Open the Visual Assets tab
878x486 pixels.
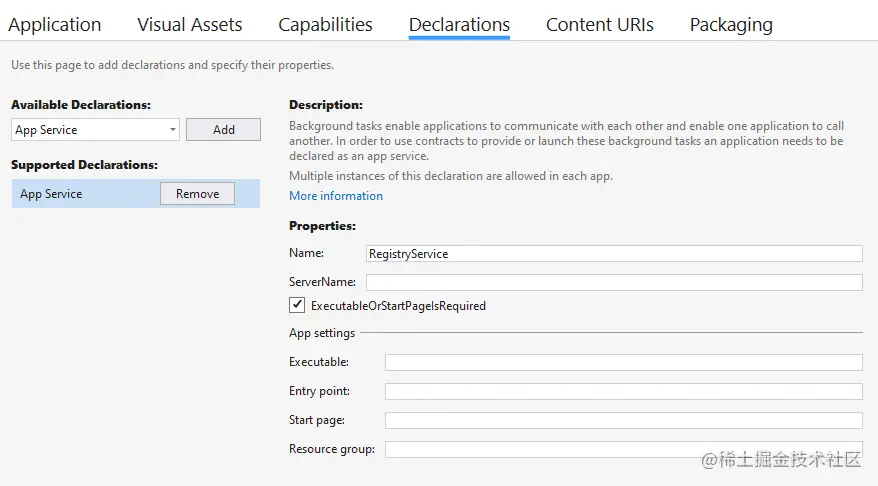(x=190, y=25)
